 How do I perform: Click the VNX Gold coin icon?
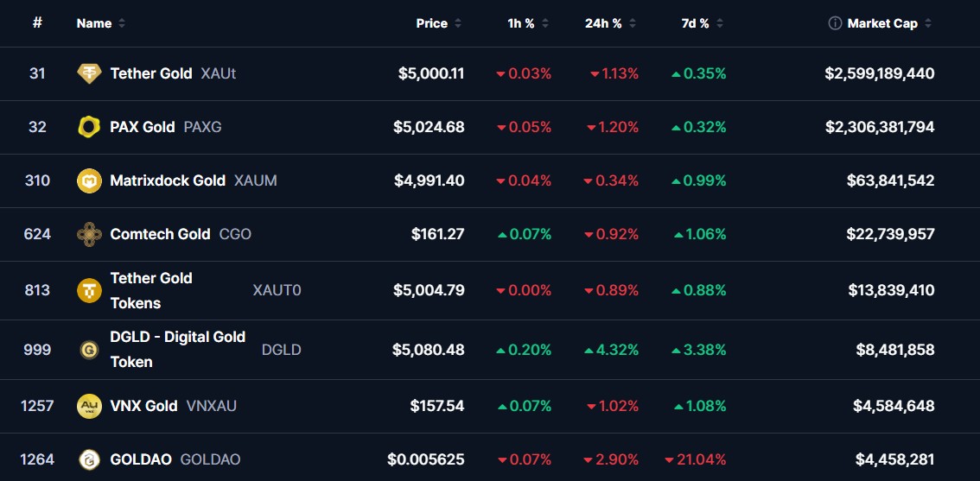89,406
